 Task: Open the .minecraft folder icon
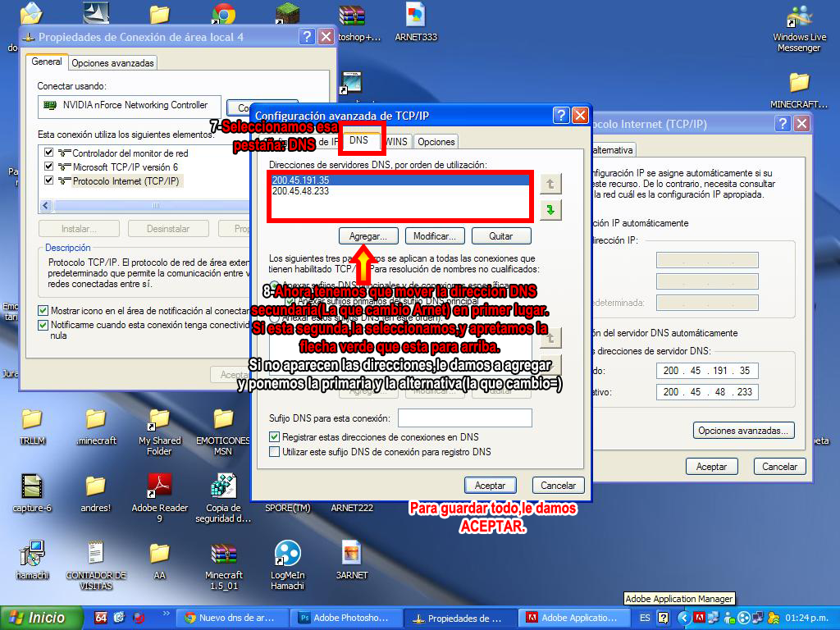[x=96, y=427]
